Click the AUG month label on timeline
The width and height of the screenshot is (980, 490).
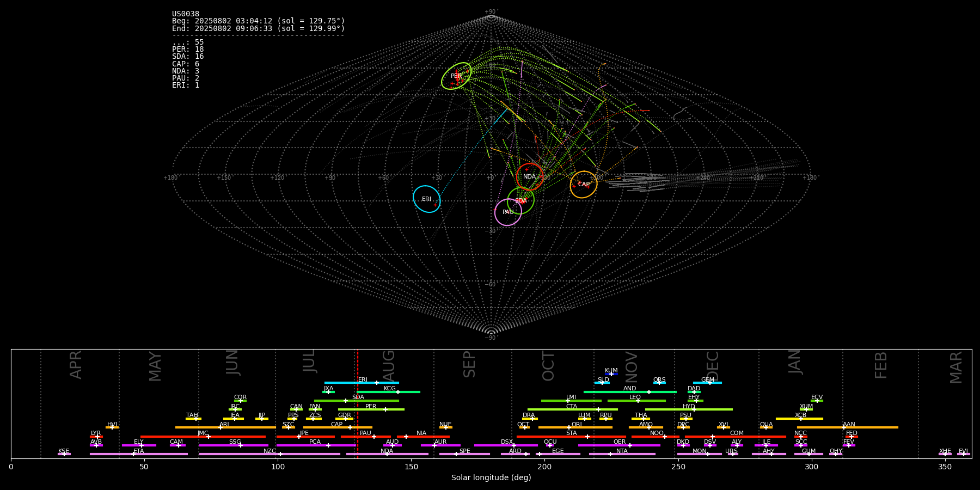[389, 366]
